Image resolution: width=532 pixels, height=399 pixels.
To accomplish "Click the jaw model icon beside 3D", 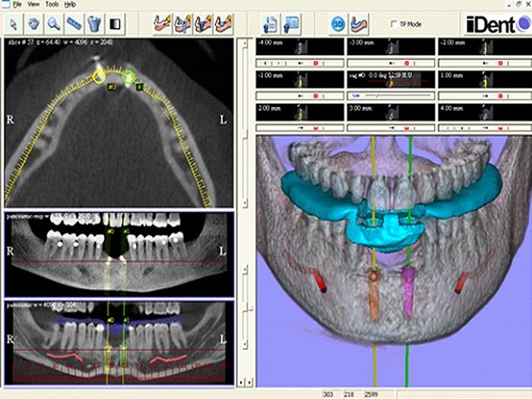I will pos(359,24).
